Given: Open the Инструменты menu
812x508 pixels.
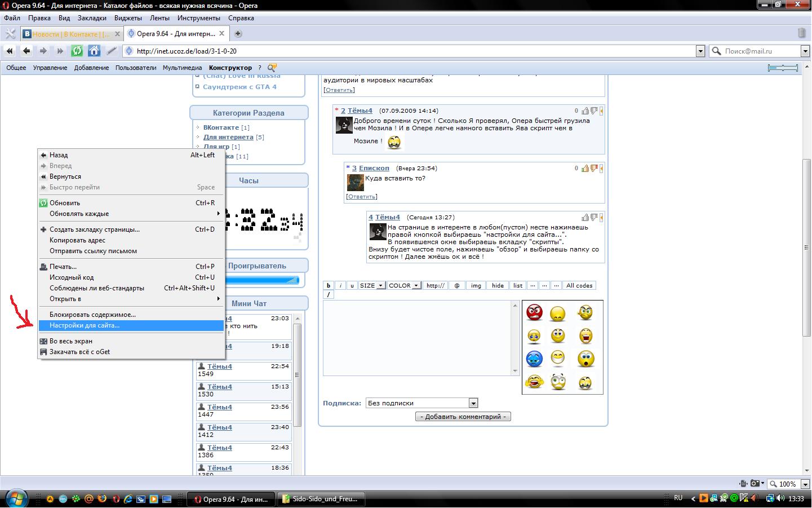Looking at the screenshot, I should [x=198, y=18].
